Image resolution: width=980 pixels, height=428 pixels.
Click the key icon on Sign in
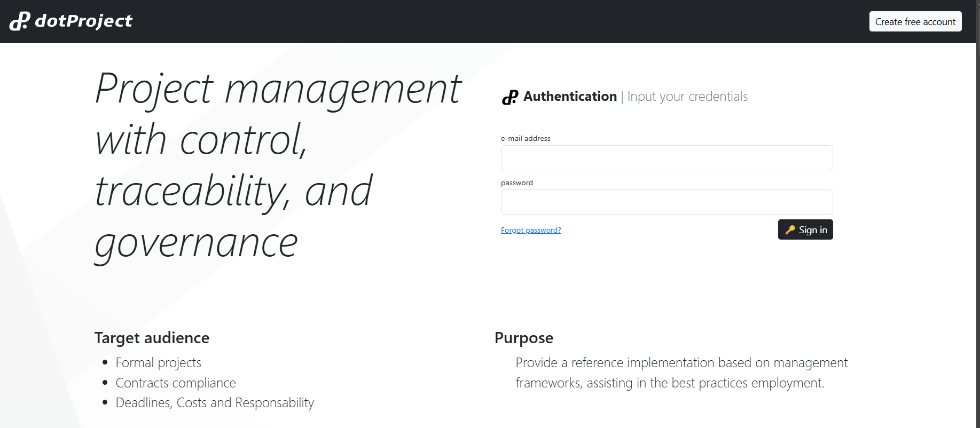tap(790, 230)
